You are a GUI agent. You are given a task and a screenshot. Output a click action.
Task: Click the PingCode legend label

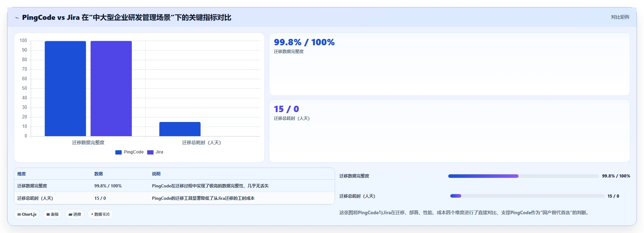tap(134, 152)
